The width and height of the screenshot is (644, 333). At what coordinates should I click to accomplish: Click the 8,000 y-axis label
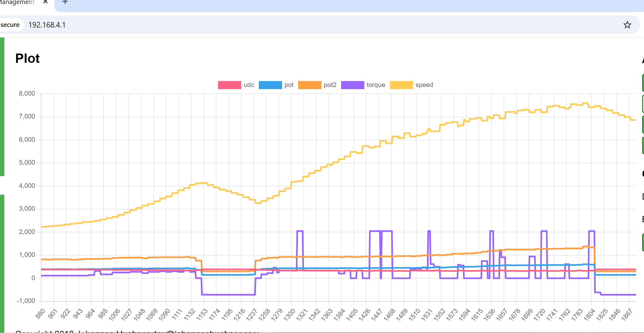pyautogui.click(x=27, y=93)
